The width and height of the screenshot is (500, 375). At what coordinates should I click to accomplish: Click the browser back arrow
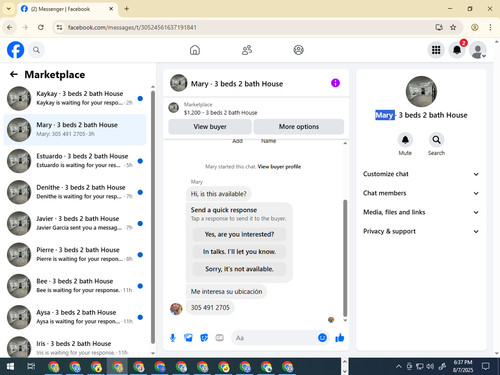(x=10, y=27)
